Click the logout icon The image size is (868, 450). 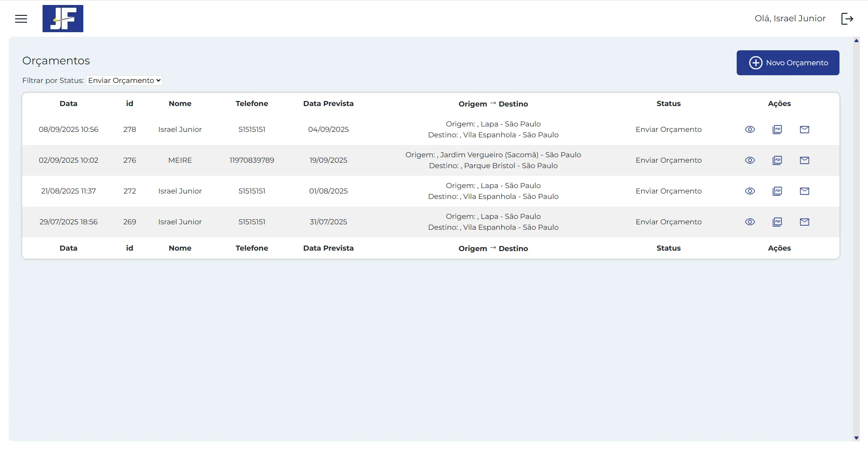point(847,19)
